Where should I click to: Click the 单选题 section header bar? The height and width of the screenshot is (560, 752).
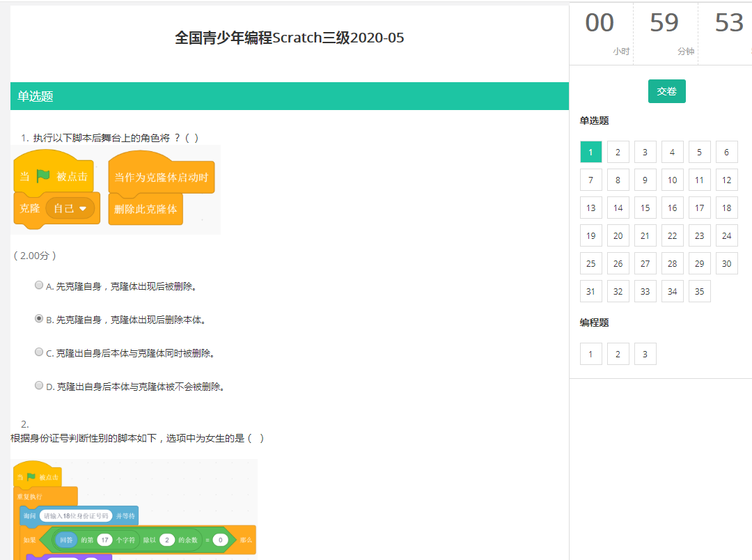tap(290, 96)
